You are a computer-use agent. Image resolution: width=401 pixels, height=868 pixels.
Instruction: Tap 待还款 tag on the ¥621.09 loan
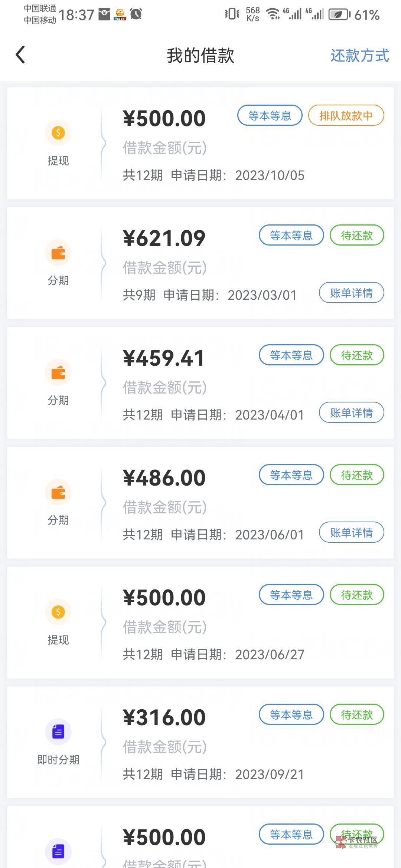click(x=356, y=236)
